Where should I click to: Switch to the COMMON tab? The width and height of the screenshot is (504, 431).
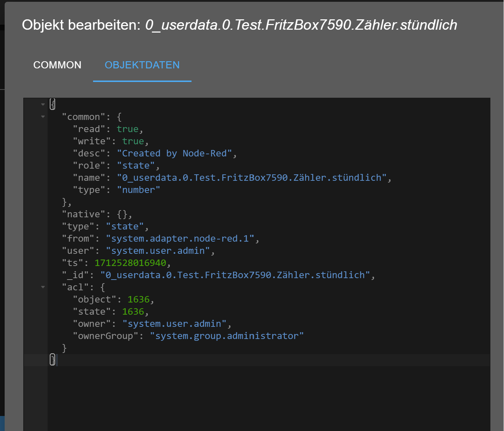[57, 65]
